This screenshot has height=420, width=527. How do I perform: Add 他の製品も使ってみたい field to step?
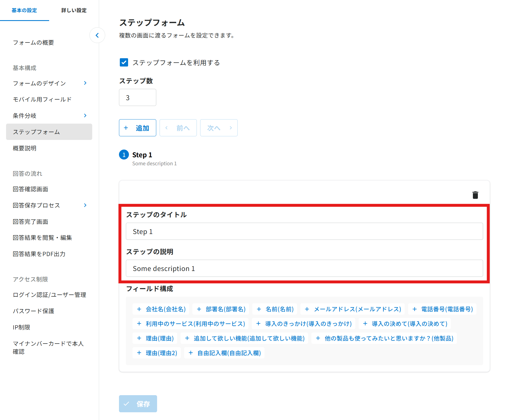click(384, 338)
